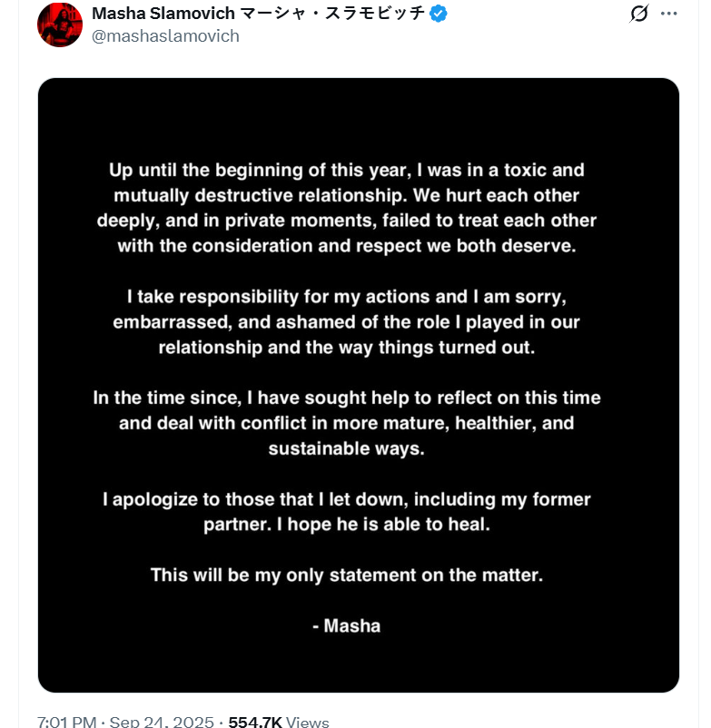Viewport: 711px width, 728px height.
Task: Open Masha Slamovich's profile avatar
Action: point(60,25)
